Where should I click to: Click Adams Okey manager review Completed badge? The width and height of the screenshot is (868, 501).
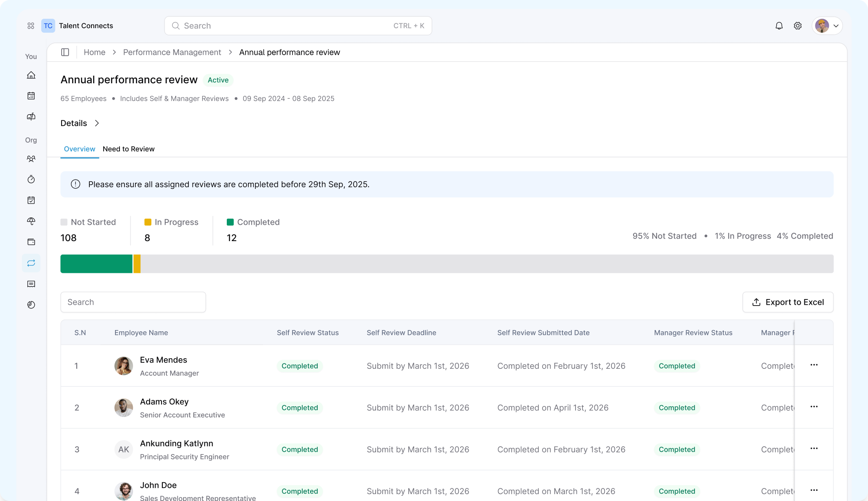(x=677, y=408)
